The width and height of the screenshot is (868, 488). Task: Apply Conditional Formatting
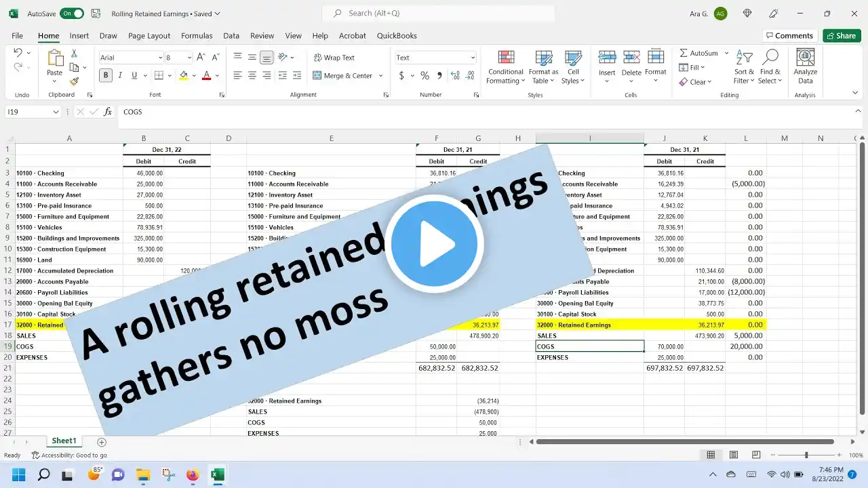coord(506,67)
